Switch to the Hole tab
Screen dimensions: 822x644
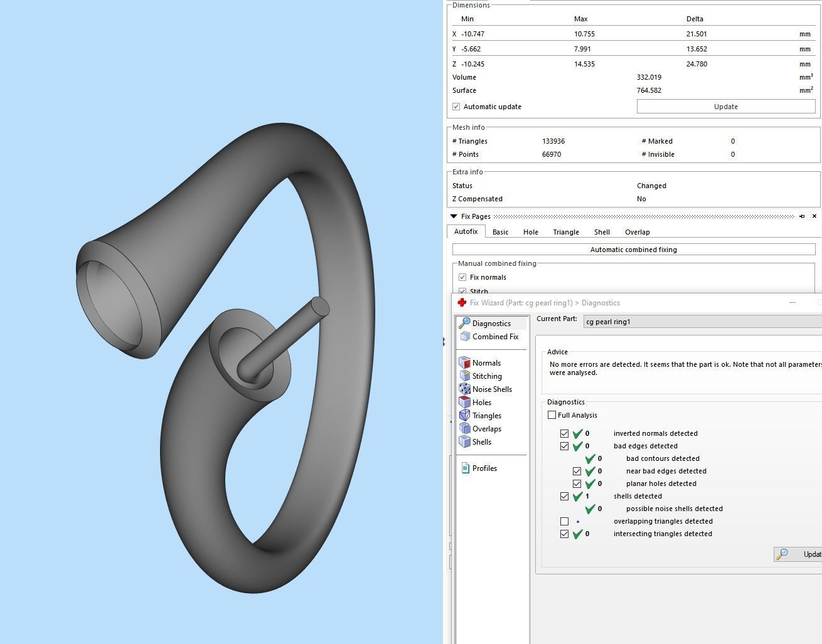point(531,232)
